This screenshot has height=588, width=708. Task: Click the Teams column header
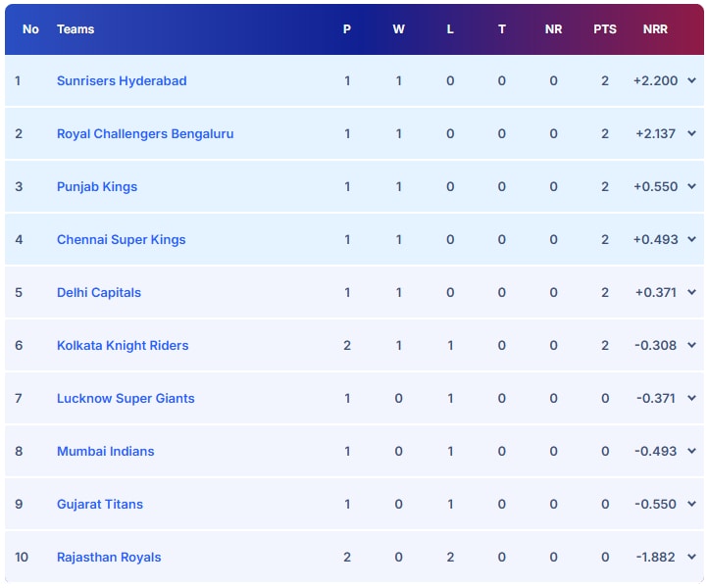[76, 29]
